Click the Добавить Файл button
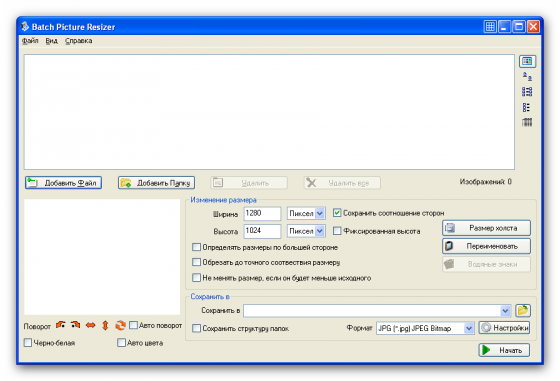Screen dimensions: 560x381 [63, 183]
